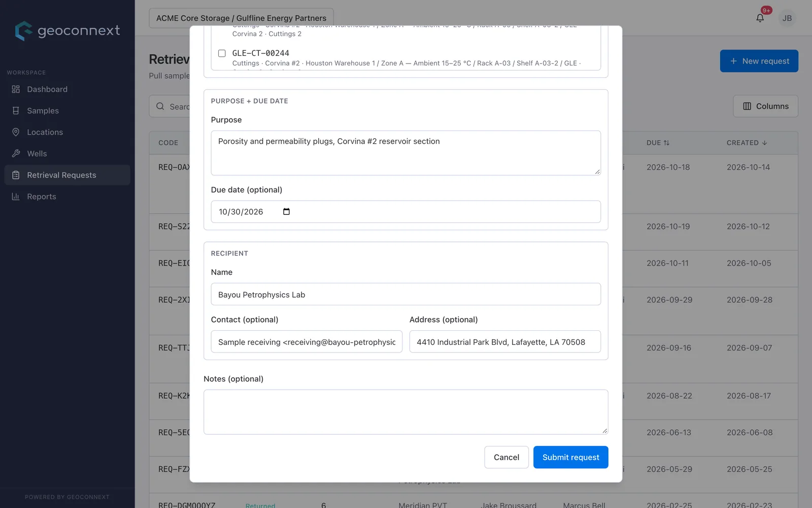Sort by the CREATED column arrow
The image size is (812, 508).
coord(764,143)
